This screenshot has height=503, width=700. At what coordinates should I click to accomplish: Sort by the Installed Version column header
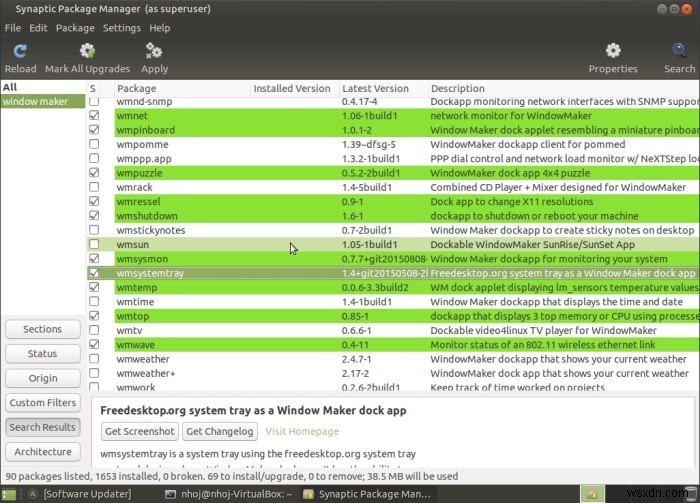pos(295,88)
